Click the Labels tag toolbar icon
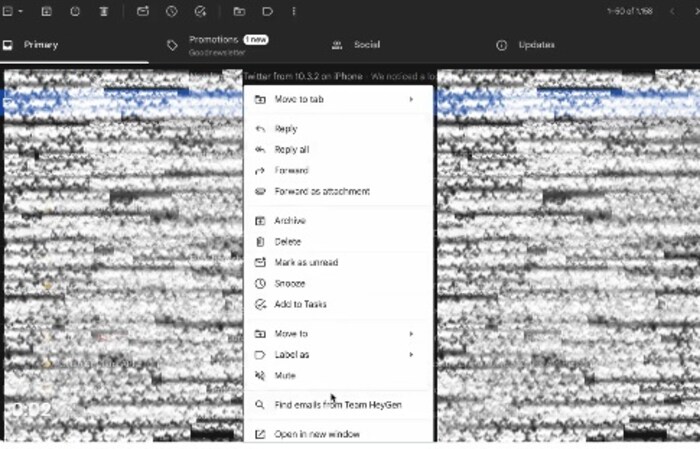This screenshot has height=449, width=700. (x=267, y=11)
